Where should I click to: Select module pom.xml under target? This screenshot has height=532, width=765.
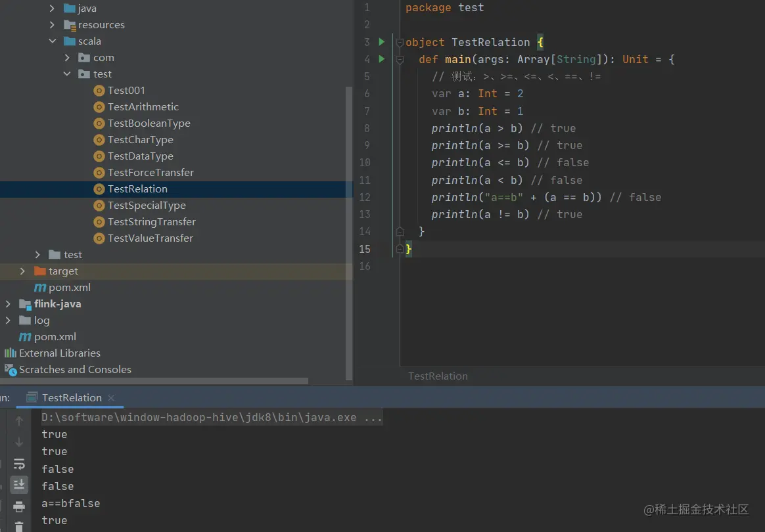69,288
